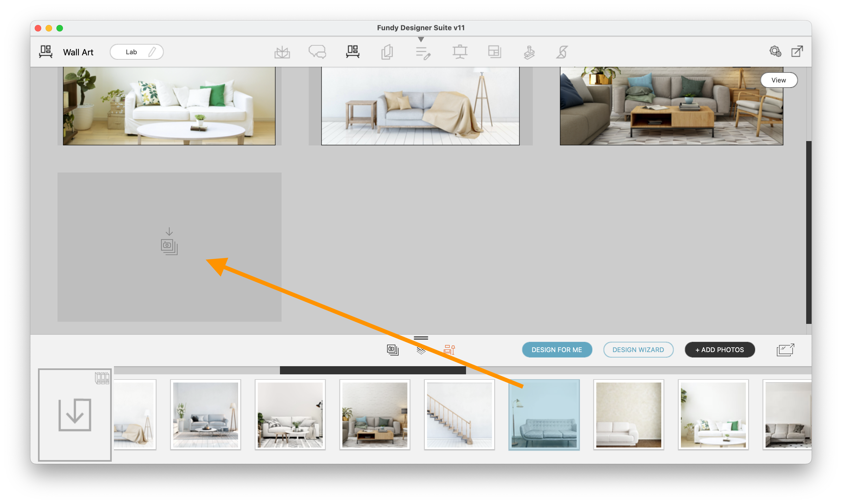This screenshot has height=504, width=842.
Task: Click the export pop-out arrow icon
Action: [x=797, y=51]
